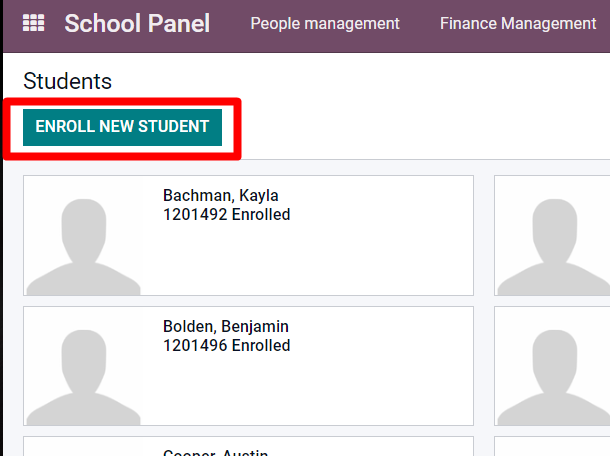610x456 pixels.
Task: Open the People management menu
Action: point(325,23)
